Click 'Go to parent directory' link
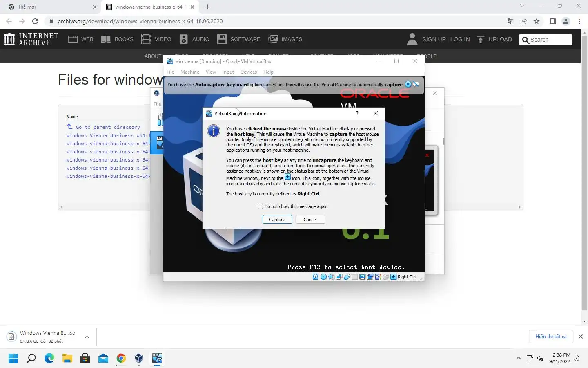588x368 pixels. click(x=108, y=127)
